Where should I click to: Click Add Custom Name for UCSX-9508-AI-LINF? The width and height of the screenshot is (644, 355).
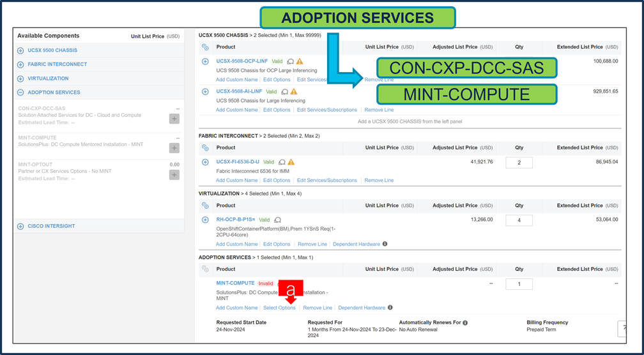coord(237,110)
